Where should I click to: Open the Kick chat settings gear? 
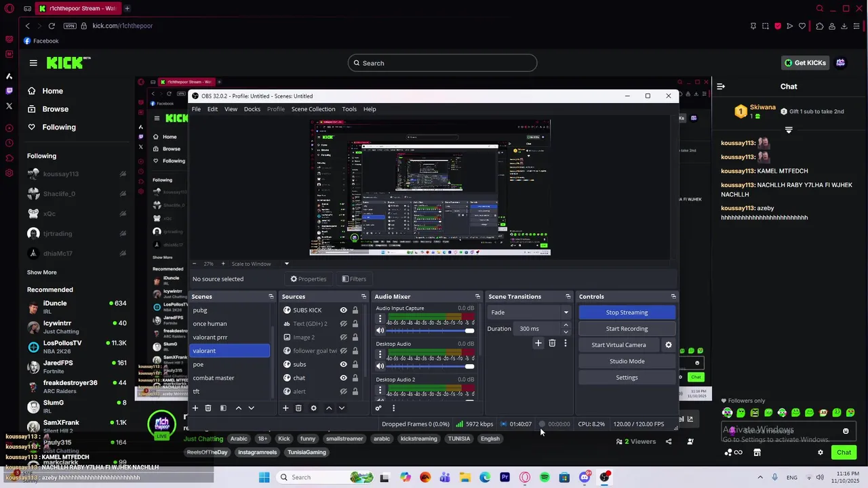(820, 452)
